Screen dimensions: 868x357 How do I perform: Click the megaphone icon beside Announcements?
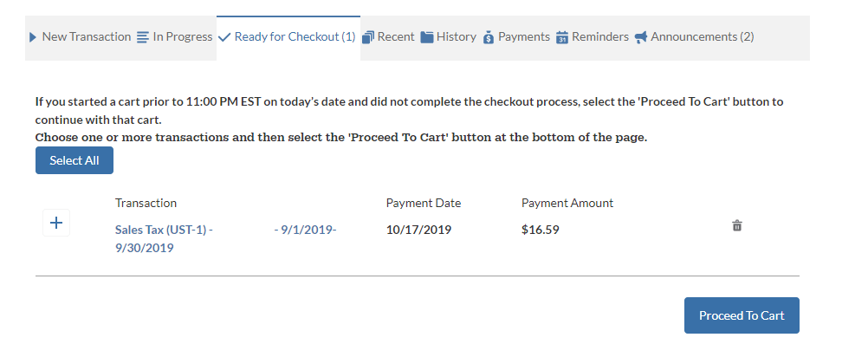[x=641, y=37]
